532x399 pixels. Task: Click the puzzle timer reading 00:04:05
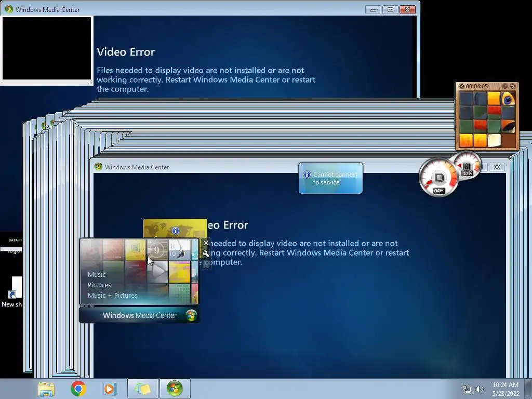(x=477, y=87)
